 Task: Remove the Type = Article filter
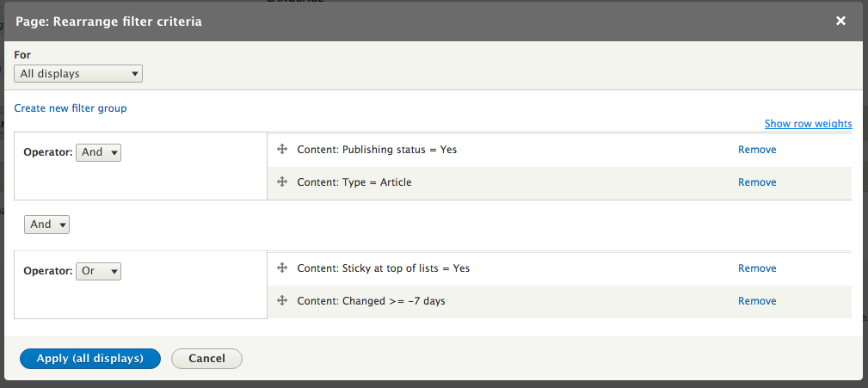pyautogui.click(x=757, y=182)
